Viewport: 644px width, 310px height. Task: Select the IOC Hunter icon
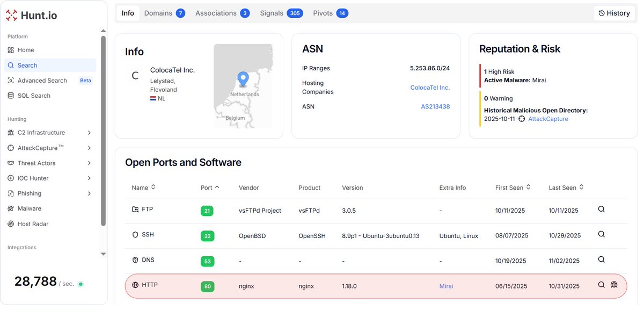pos(11,178)
